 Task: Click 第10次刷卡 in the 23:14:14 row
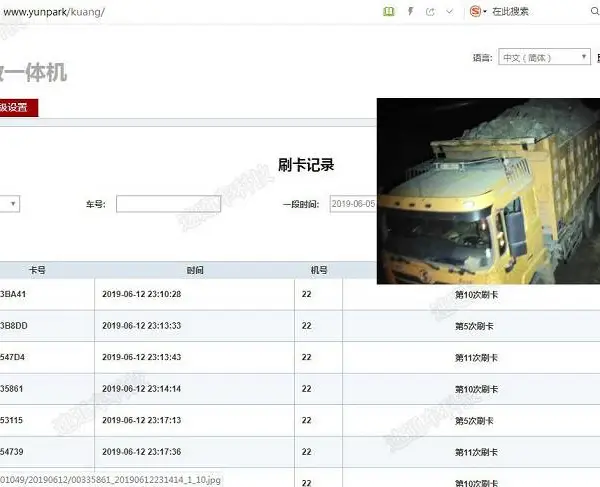tap(476, 389)
